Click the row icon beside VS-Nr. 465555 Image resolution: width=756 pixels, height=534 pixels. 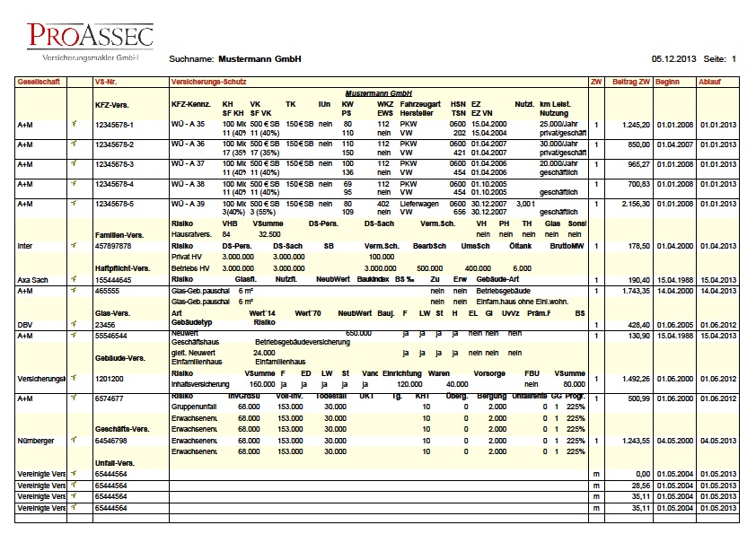click(74, 290)
